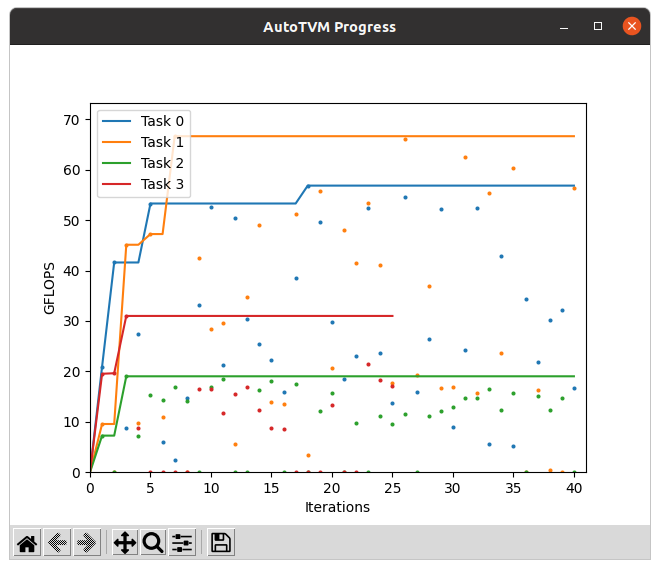
Task: Click the 50 tick label on y-axis
Action: click(72, 221)
